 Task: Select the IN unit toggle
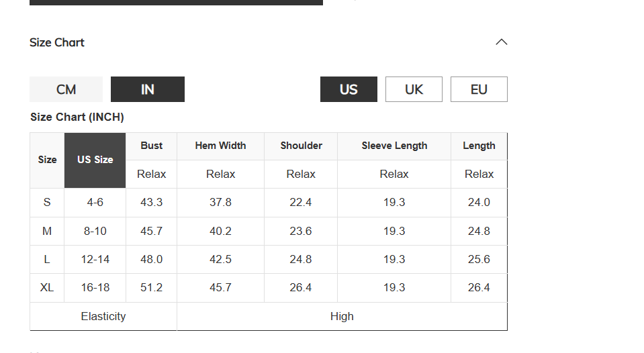pos(148,89)
